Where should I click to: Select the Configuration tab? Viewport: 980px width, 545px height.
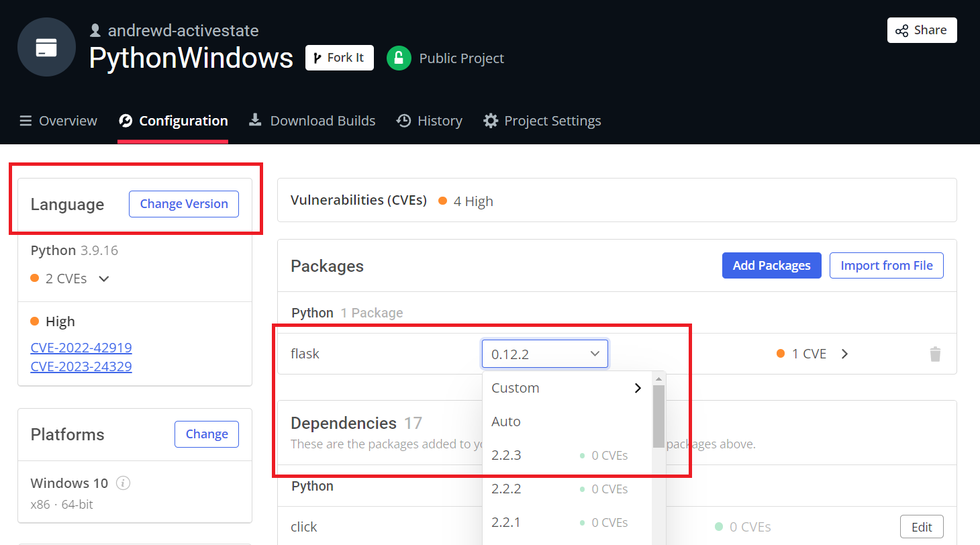[173, 121]
